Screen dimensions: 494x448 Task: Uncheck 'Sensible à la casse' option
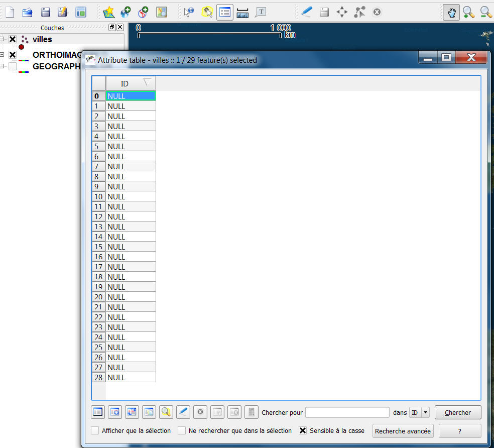point(303,430)
